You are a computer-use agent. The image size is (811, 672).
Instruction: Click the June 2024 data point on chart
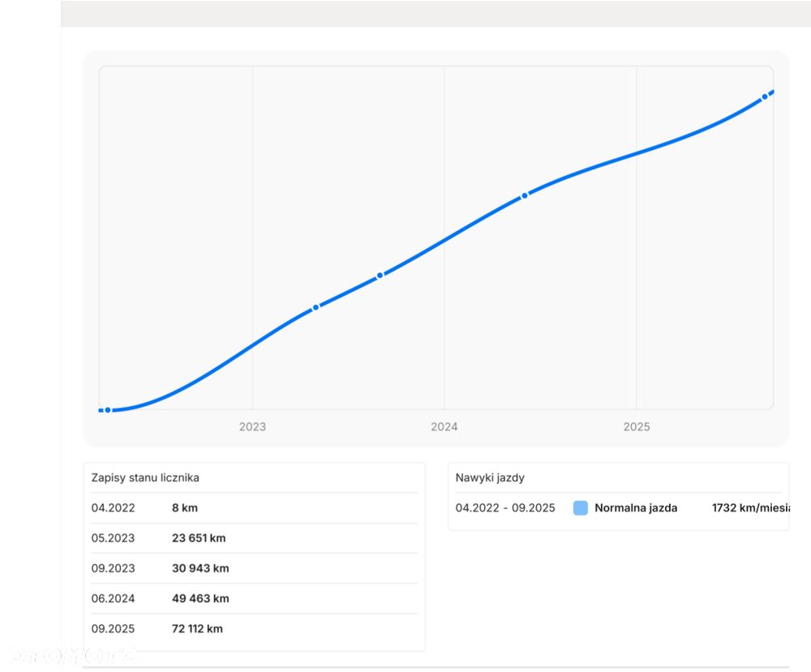pyautogui.click(x=525, y=195)
